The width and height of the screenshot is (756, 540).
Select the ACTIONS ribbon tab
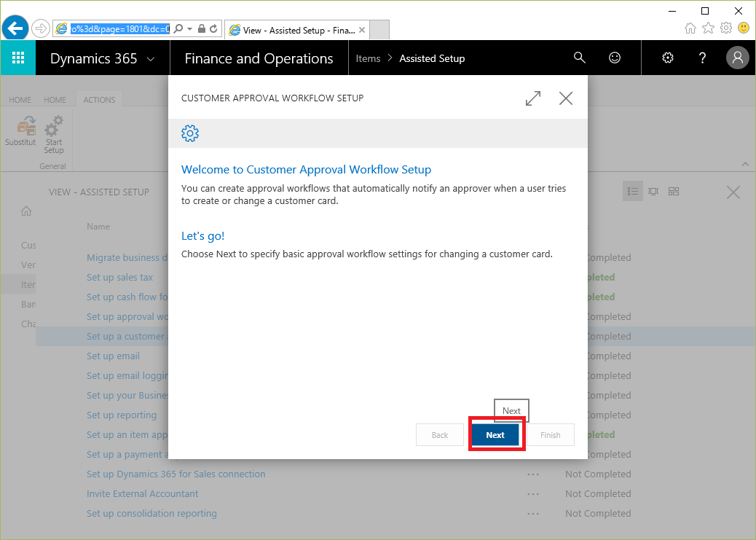pos(99,100)
